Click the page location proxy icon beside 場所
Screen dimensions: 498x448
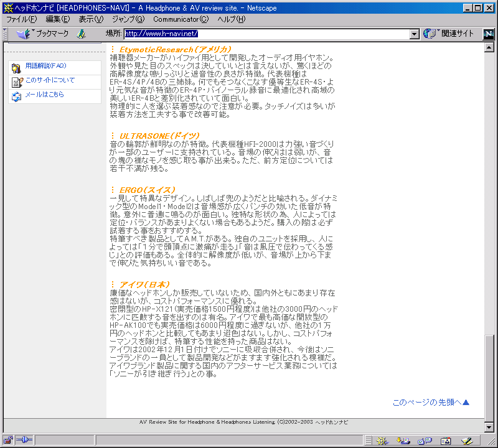tap(82, 34)
